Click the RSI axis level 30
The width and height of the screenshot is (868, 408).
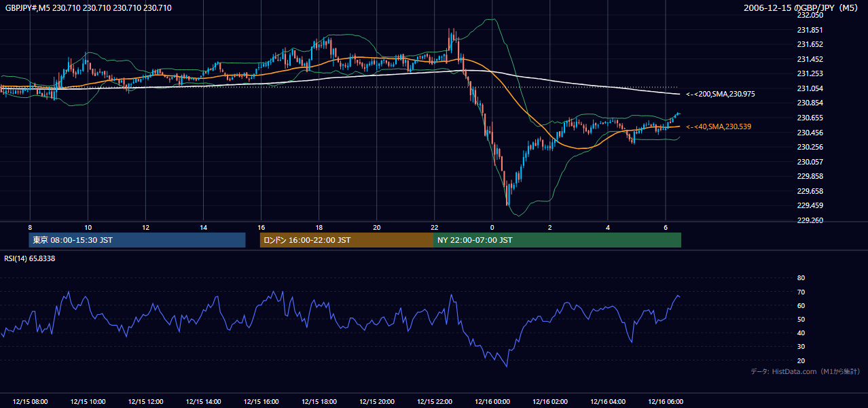[801, 347]
